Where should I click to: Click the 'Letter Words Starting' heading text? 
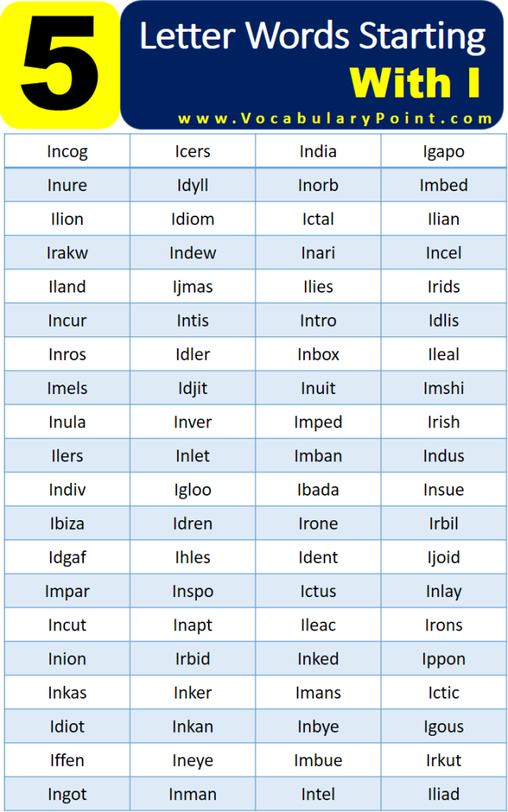(313, 37)
